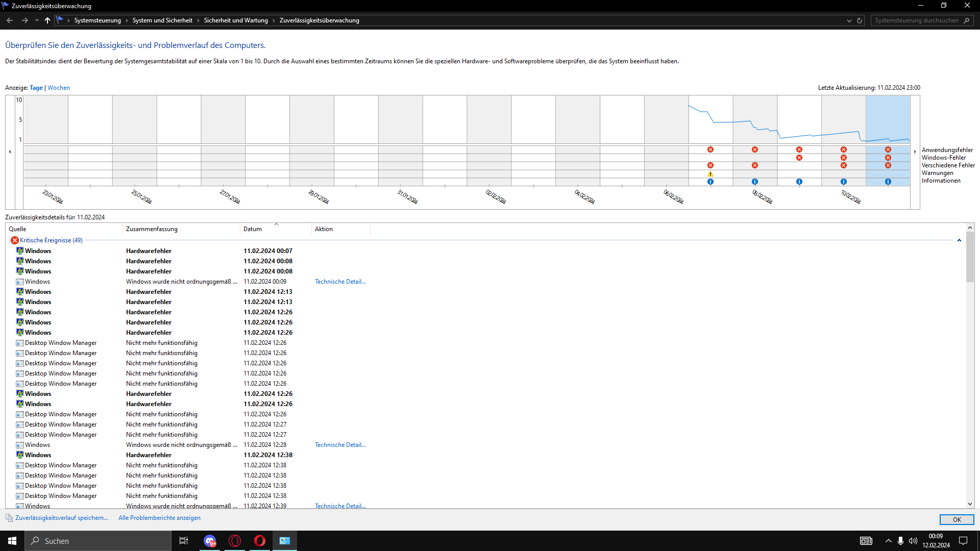Collapse the Kritische Ereignisse group

click(x=959, y=240)
